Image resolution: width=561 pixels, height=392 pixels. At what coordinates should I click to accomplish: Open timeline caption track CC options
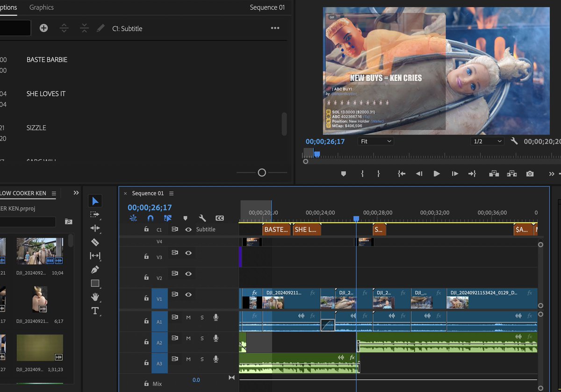coord(219,218)
